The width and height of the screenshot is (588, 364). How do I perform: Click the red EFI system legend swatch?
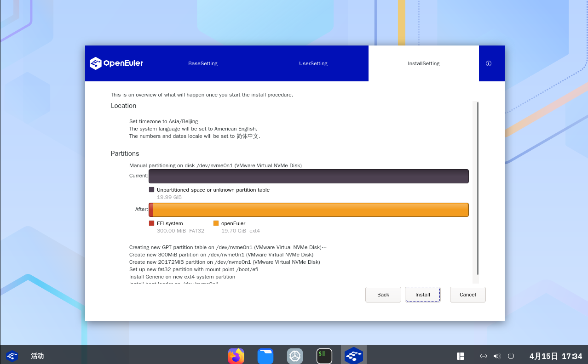(x=152, y=223)
